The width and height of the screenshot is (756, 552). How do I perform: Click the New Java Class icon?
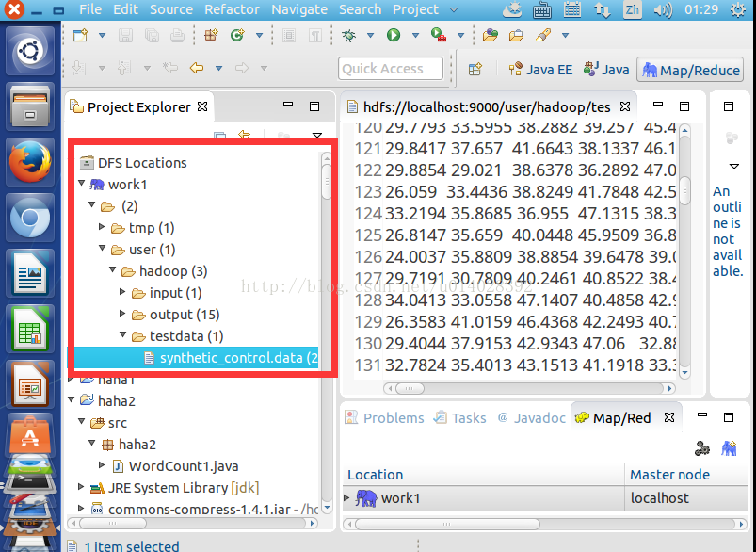pos(237,35)
